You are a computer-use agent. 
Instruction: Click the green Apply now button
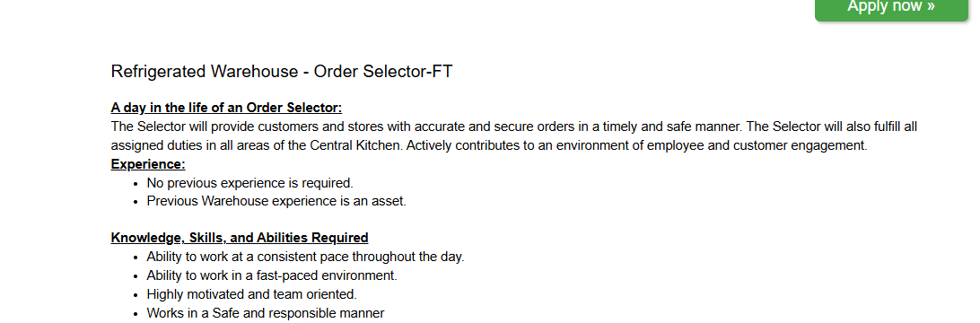tap(891, 9)
